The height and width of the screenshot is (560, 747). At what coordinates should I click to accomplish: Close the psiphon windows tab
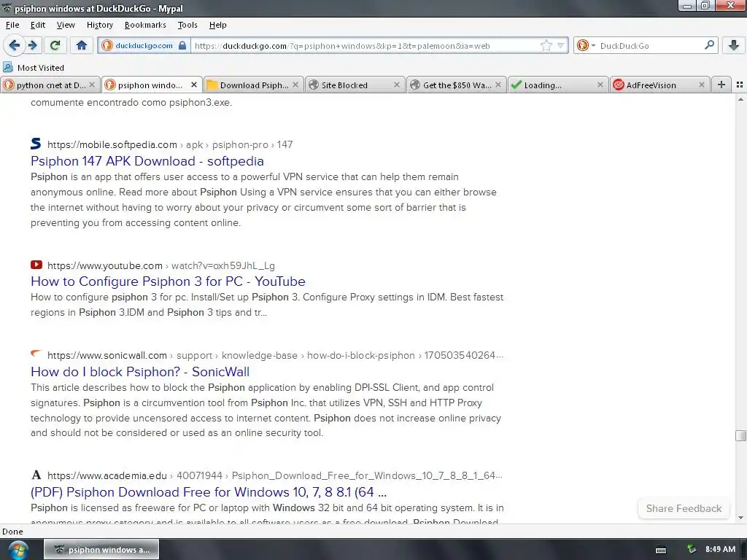point(194,85)
